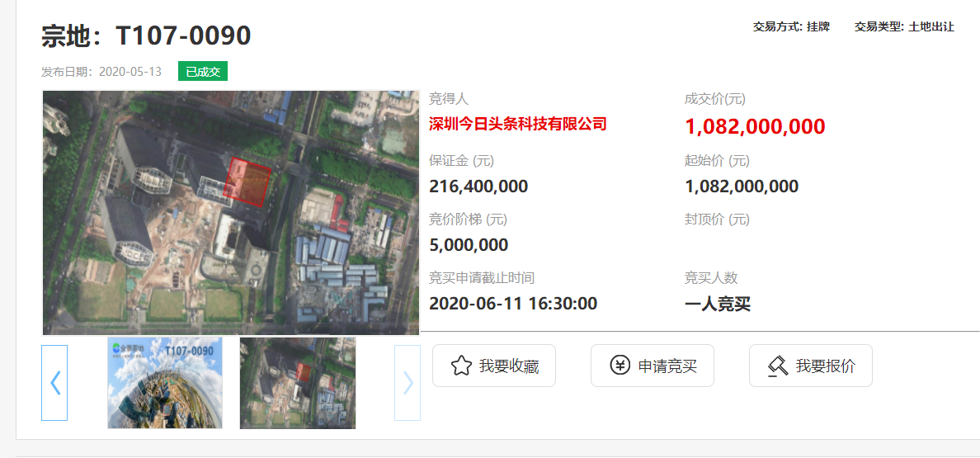Click the 起始价 (元) label
The width and height of the screenshot is (980, 458).
tap(717, 161)
